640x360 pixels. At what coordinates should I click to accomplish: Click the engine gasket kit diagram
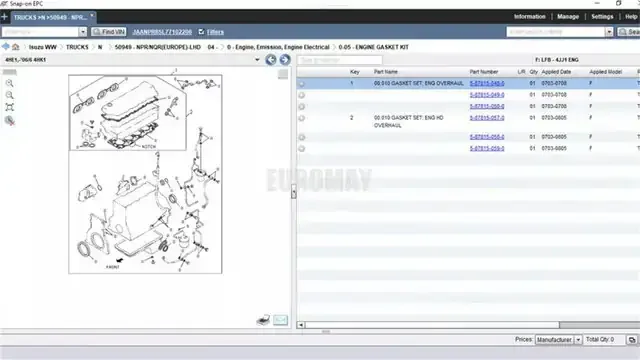point(145,174)
